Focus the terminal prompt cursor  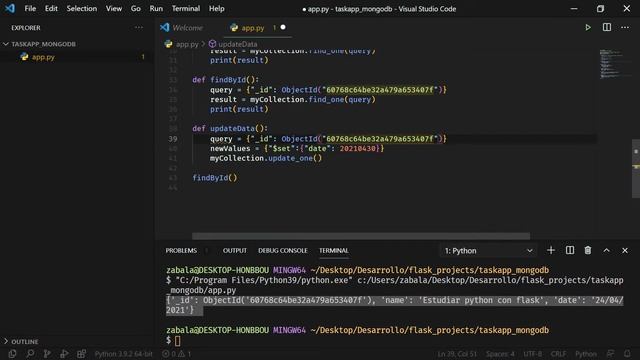[x=178, y=340]
